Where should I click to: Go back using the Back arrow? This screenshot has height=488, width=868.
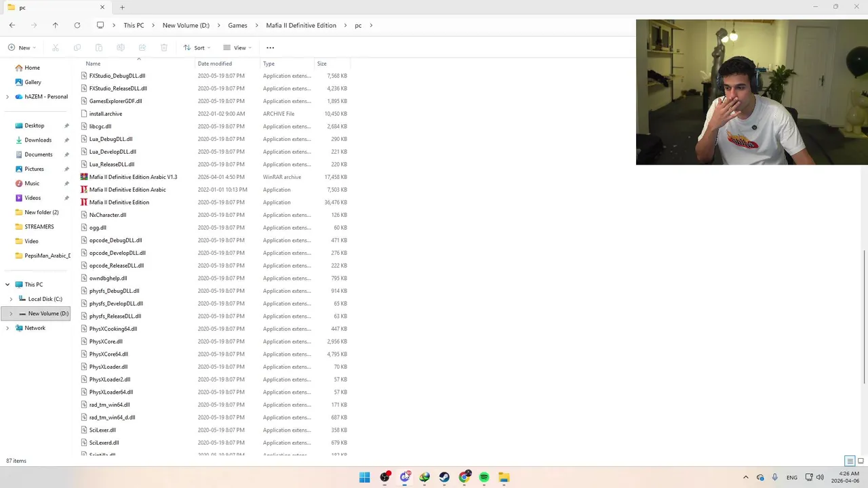12,25
